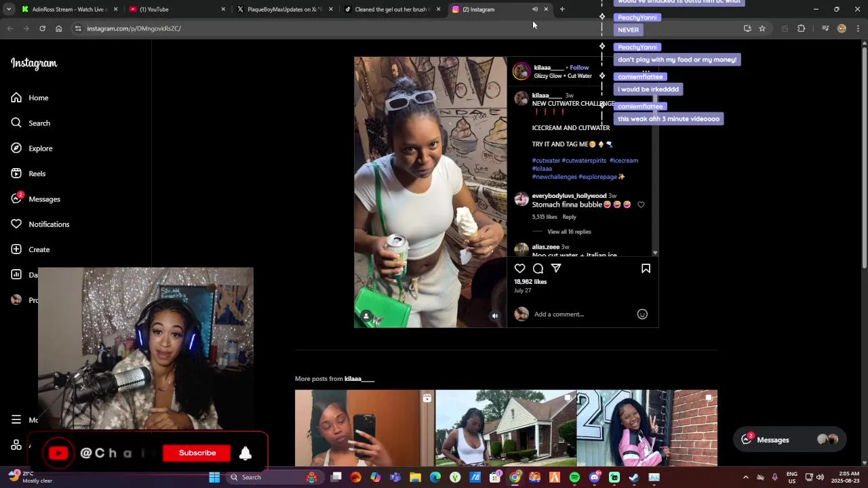Share the post with paper plane icon
This screenshot has height=488, width=868.
click(556, 268)
